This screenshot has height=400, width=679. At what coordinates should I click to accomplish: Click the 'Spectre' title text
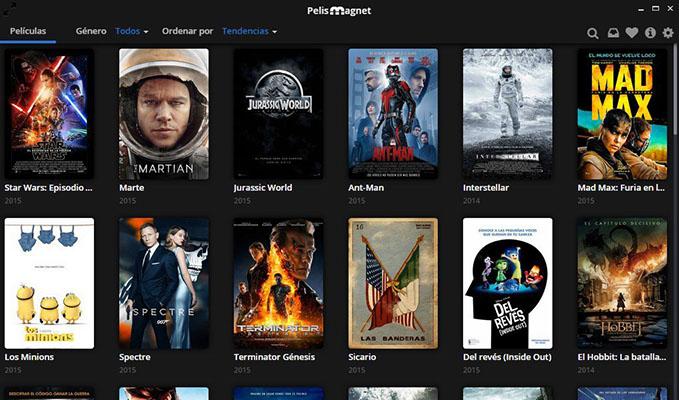[x=135, y=357]
